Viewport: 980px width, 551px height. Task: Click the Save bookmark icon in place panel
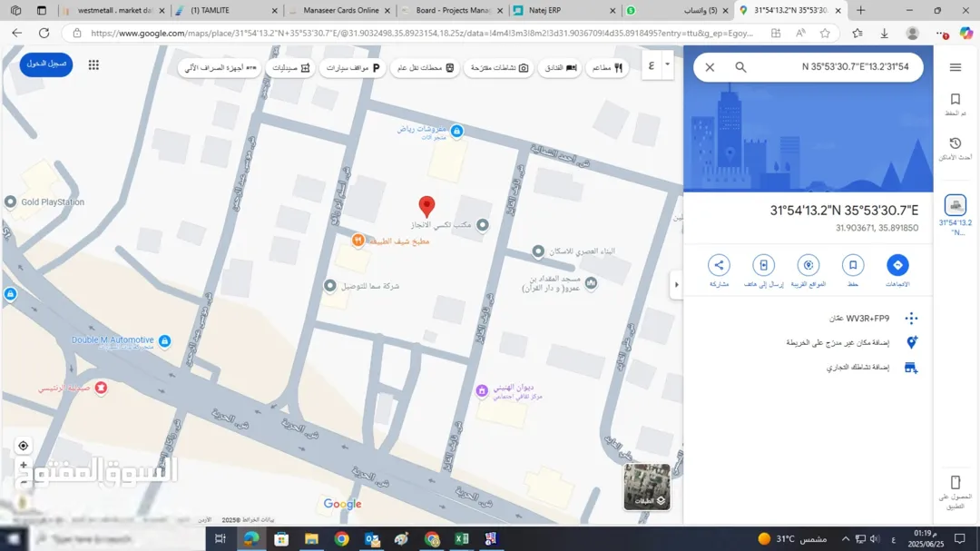[x=852, y=265]
